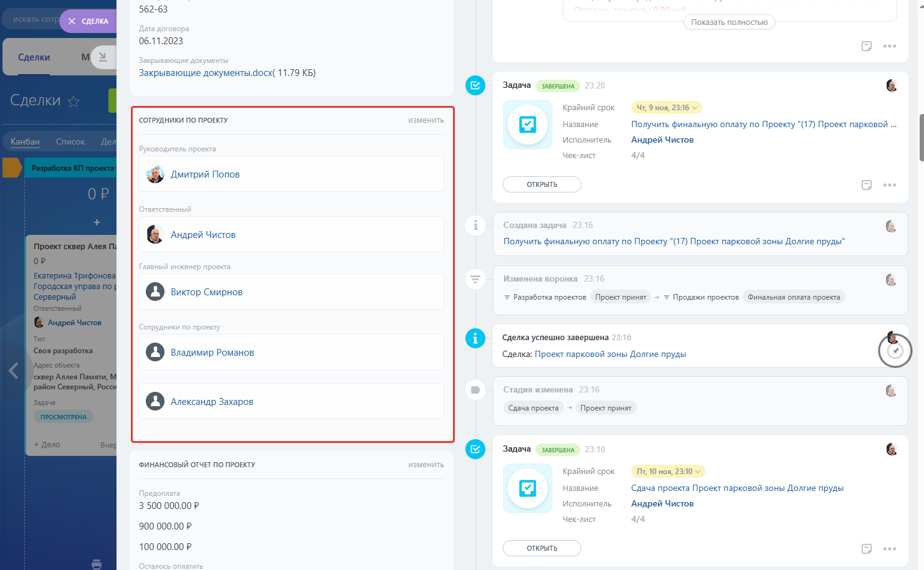Pin the 'Сделка успешно завершена' timeline entry
The height and width of the screenshot is (570, 924).
(x=895, y=351)
